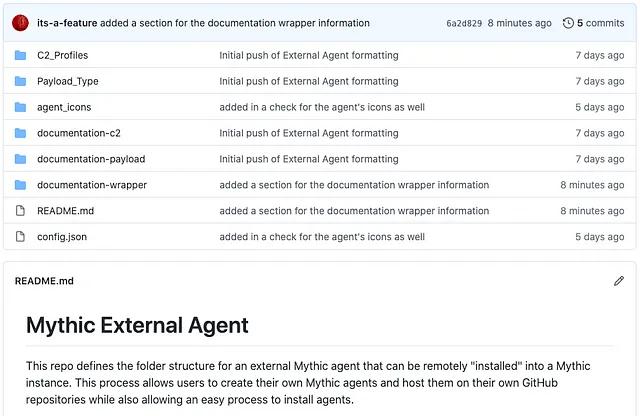This screenshot has height=416, width=640.
Task: Open C2_Profiles commit message Initial push
Action: coord(309,55)
